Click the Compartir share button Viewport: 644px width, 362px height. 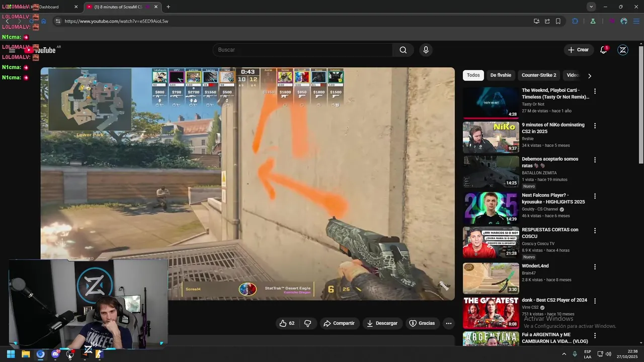pos(339,323)
